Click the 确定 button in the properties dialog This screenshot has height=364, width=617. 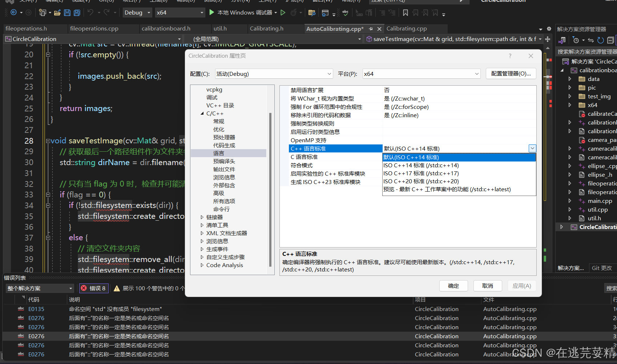coord(453,286)
